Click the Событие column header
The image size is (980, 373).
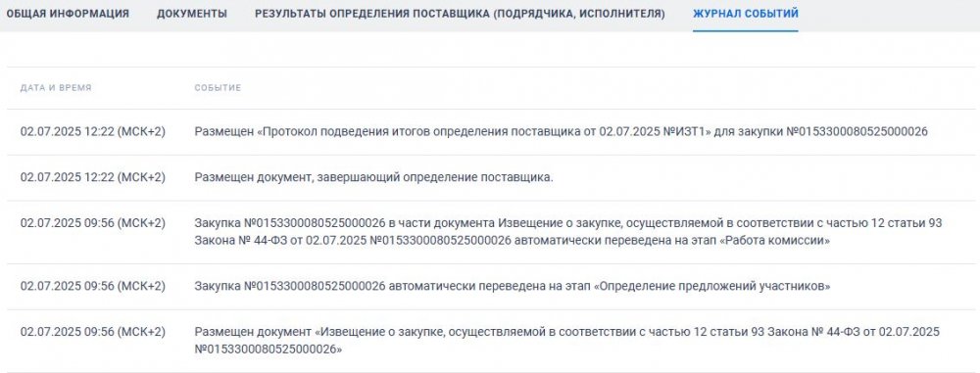(x=218, y=88)
